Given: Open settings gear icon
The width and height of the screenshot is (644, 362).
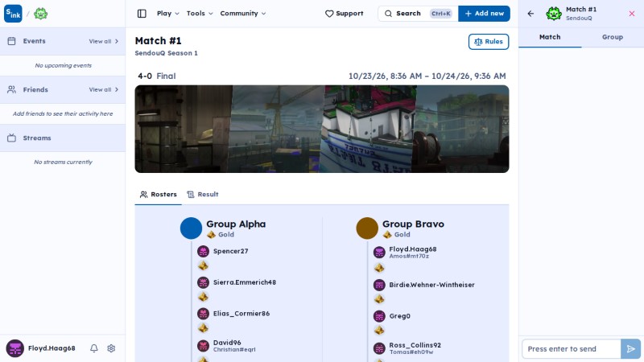Looking at the screenshot, I should pyautogui.click(x=111, y=348).
